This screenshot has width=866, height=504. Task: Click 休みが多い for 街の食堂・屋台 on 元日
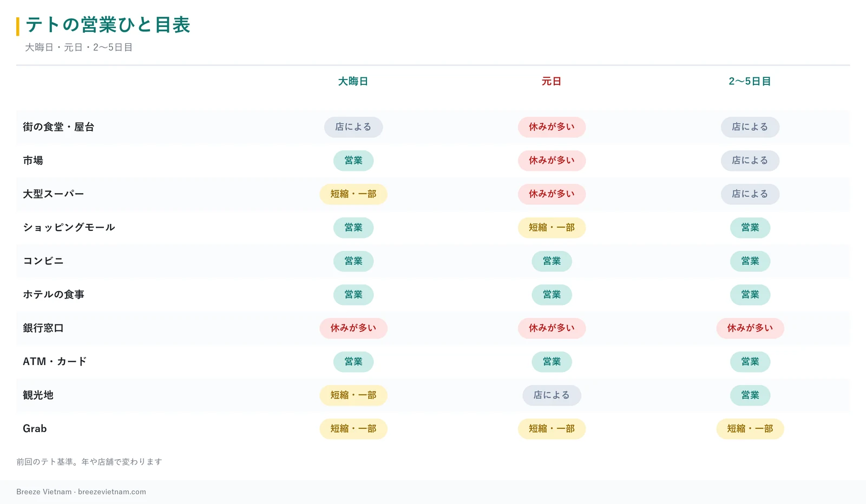tap(552, 127)
